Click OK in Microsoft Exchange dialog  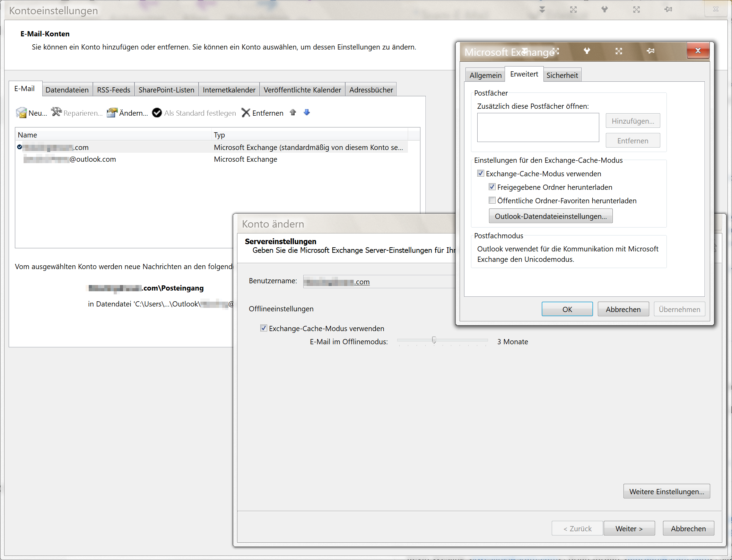(567, 309)
